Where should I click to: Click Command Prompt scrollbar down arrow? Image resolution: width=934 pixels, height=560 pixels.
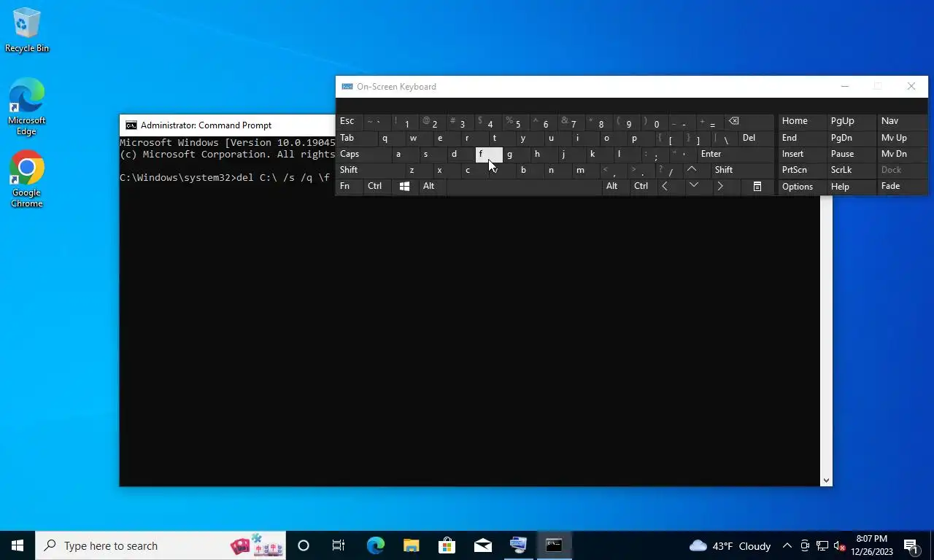826,481
